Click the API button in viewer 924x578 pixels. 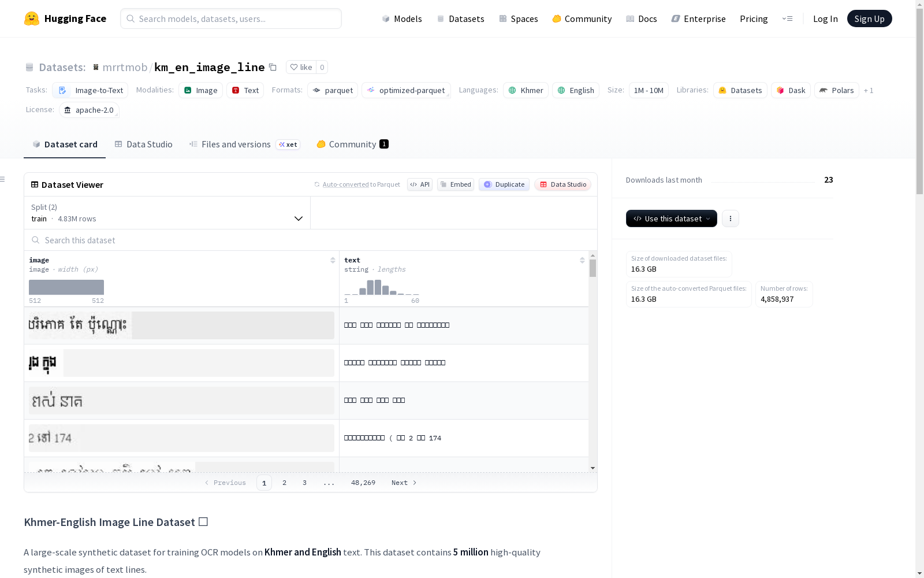tap(420, 184)
